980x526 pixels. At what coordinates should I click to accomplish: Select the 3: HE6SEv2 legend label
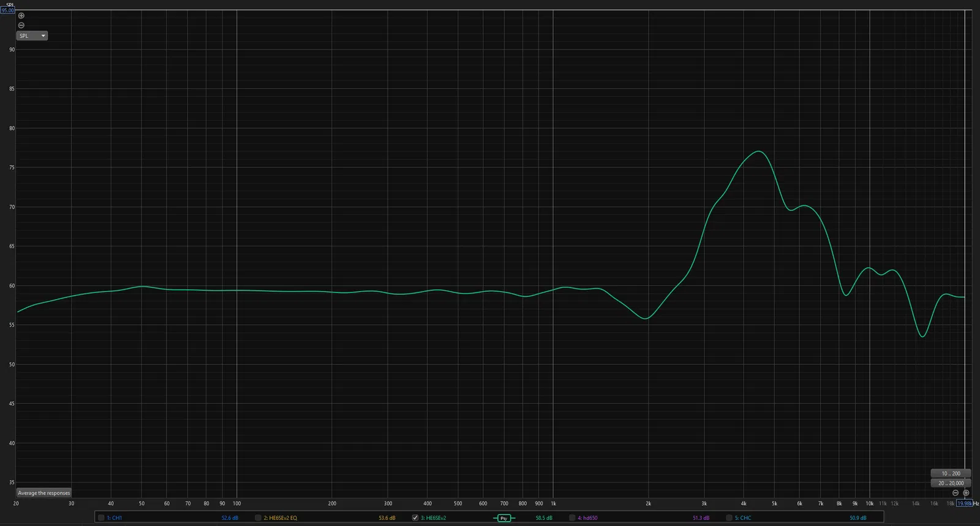pos(434,518)
